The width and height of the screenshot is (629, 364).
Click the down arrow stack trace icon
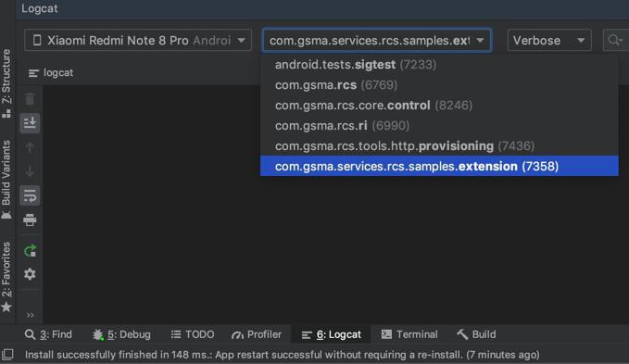point(30,171)
